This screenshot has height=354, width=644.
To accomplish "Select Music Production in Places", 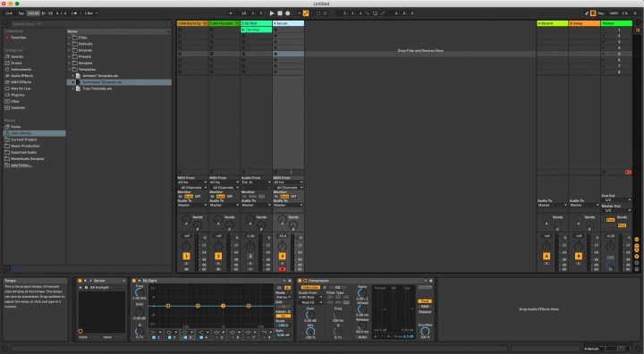I will pyautogui.click(x=25, y=146).
